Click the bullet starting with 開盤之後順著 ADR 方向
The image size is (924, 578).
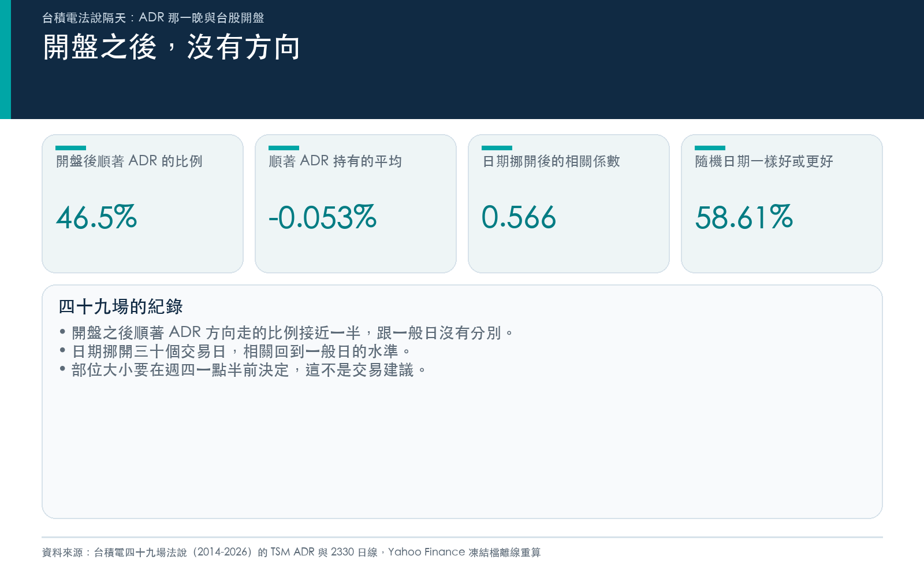286,333
